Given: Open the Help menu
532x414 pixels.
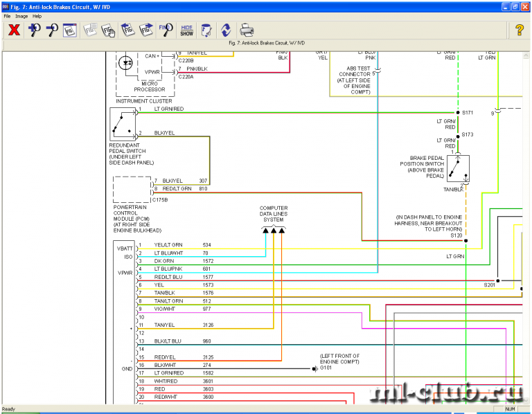Looking at the screenshot, I should pos(37,16).
